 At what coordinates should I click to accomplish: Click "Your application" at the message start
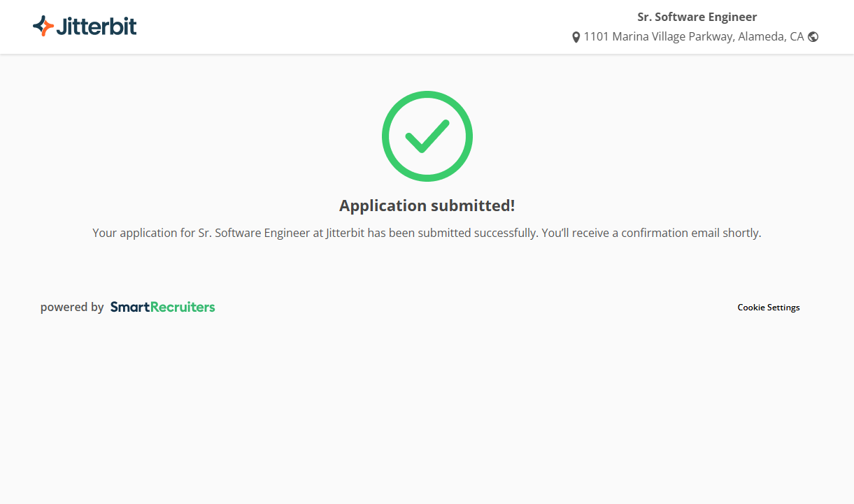pyautogui.click(x=134, y=233)
